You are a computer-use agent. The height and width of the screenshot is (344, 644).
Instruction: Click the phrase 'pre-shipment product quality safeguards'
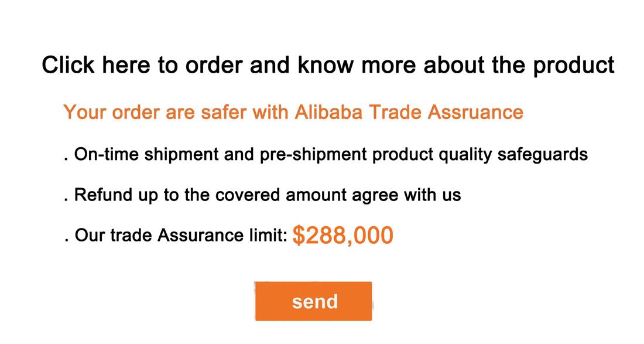424,155
